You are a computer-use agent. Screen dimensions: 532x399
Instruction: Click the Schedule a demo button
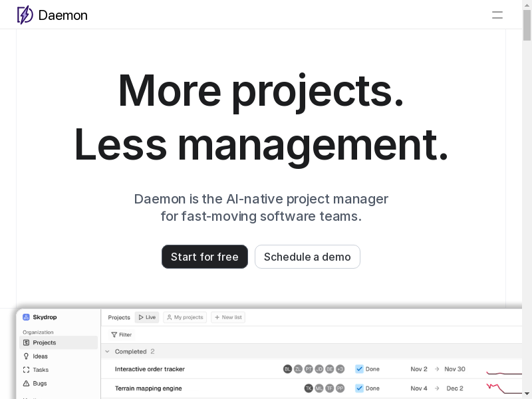(307, 257)
